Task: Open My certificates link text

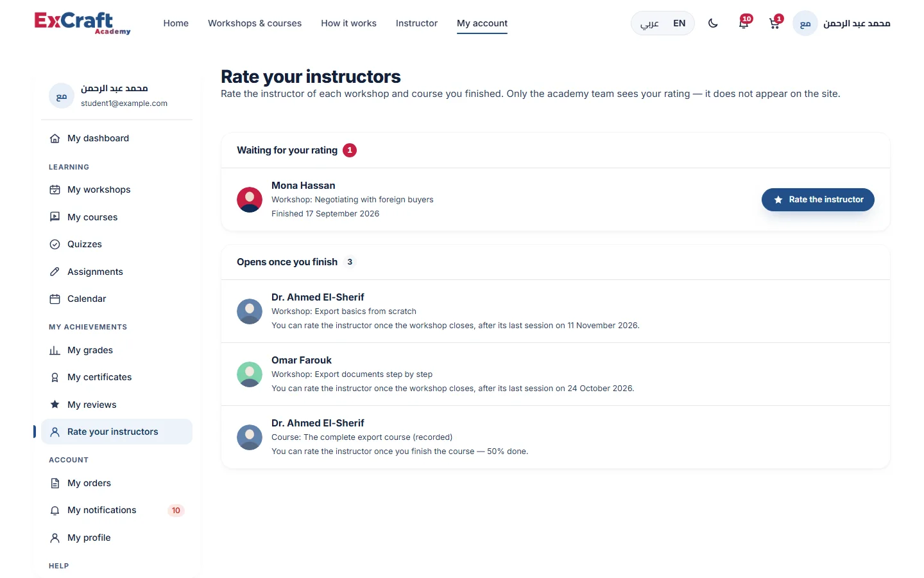Action: (99, 377)
